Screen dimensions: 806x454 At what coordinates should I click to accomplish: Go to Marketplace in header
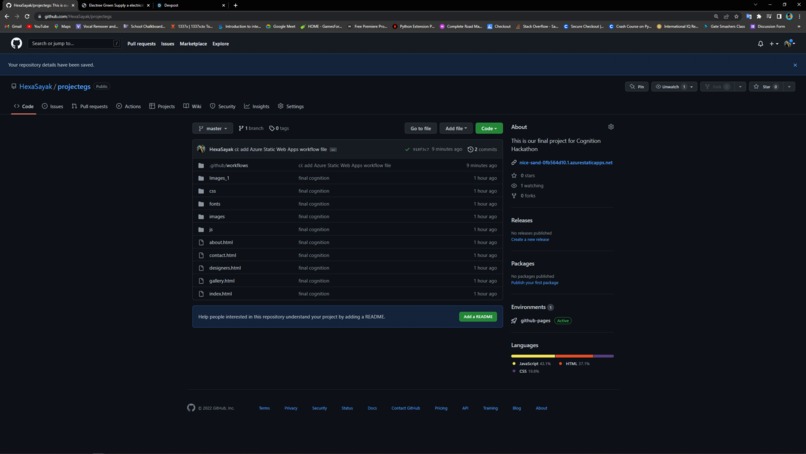[x=193, y=44]
